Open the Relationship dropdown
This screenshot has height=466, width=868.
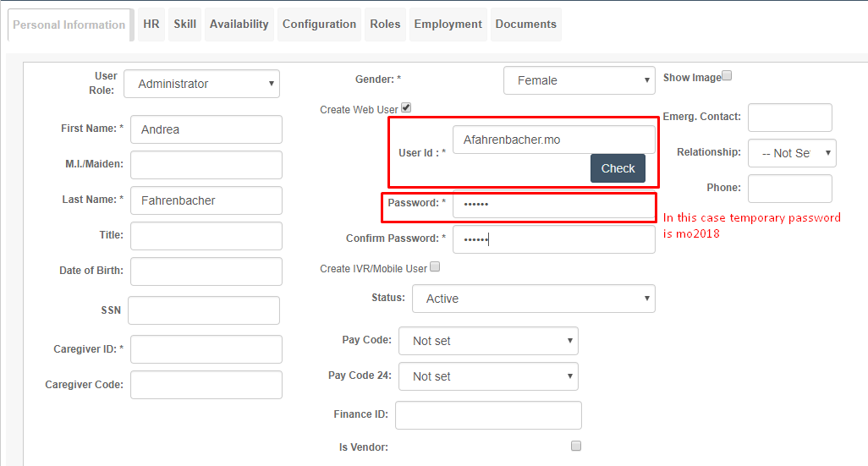pyautogui.click(x=792, y=153)
